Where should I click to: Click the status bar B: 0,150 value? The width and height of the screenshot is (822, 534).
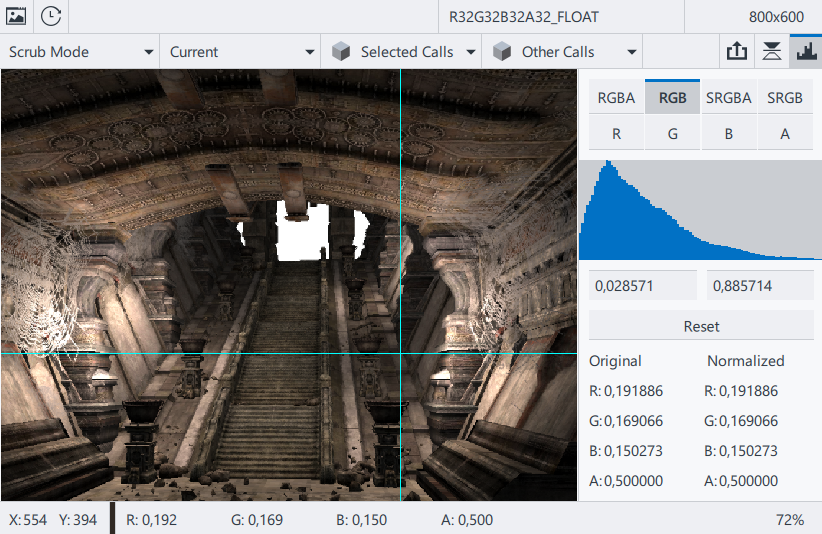[x=361, y=520]
